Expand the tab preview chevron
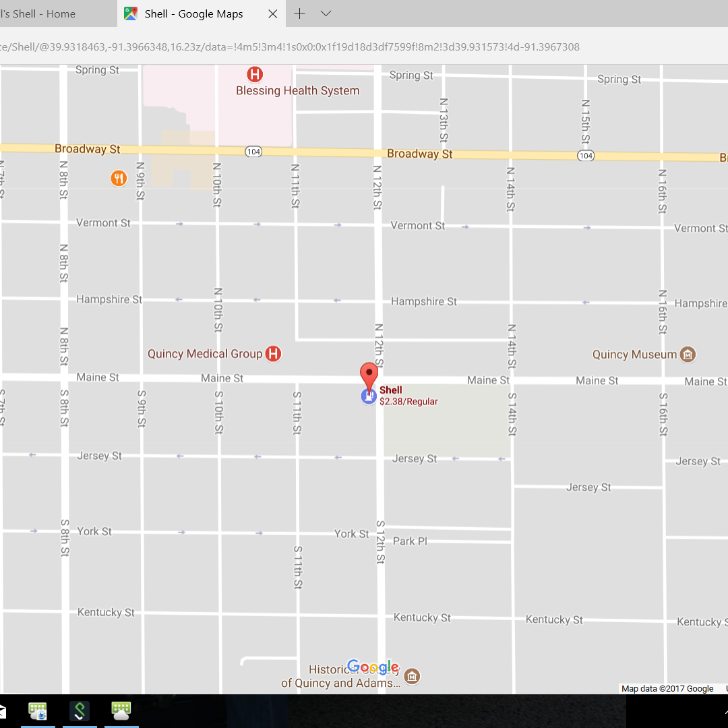The image size is (728, 728). click(x=326, y=13)
